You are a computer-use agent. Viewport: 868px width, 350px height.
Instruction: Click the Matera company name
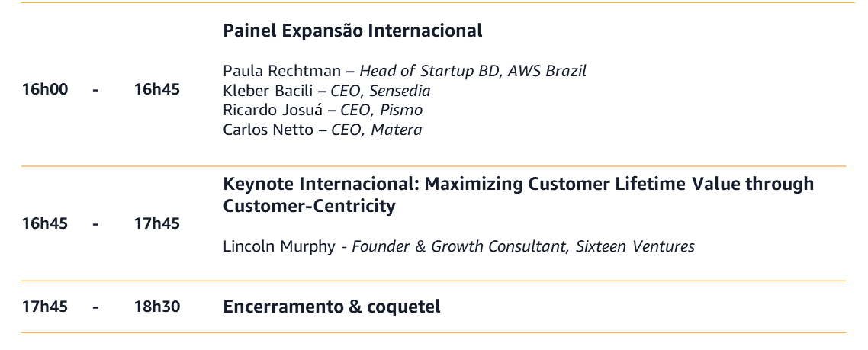(396, 130)
